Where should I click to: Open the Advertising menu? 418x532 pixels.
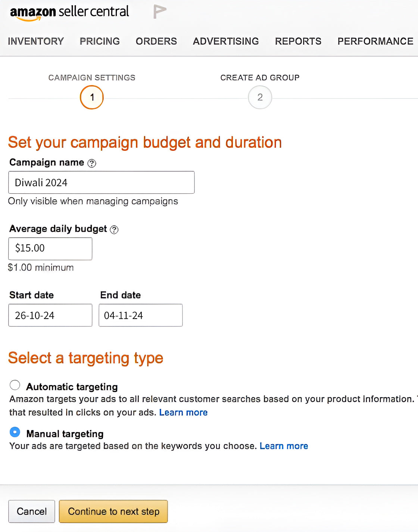point(226,41)
